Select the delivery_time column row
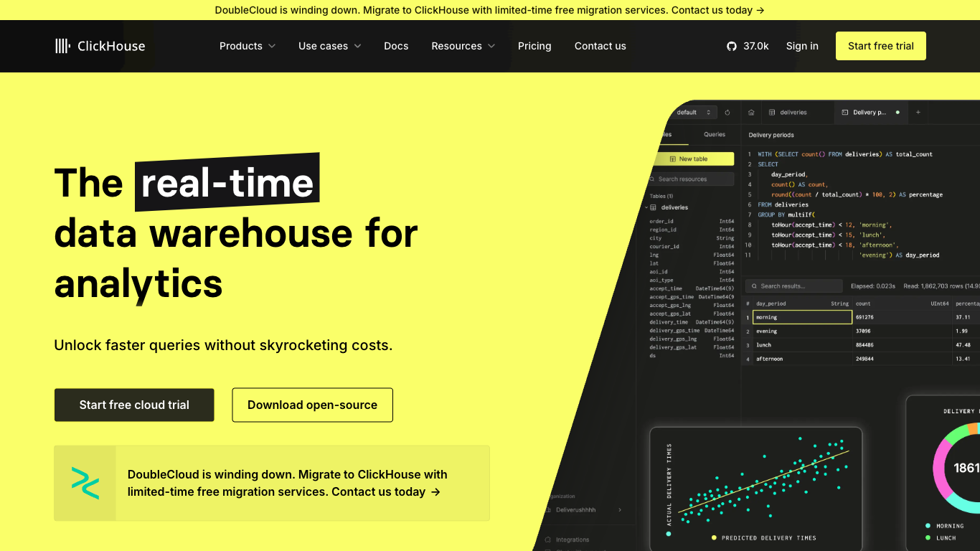 pyautogui.click(x=692, y=322)
